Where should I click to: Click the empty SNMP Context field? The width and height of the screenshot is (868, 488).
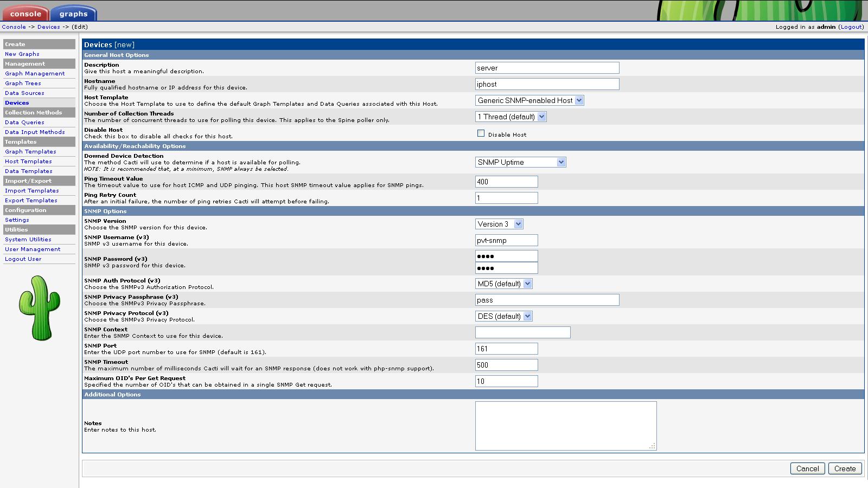(522, 332)
